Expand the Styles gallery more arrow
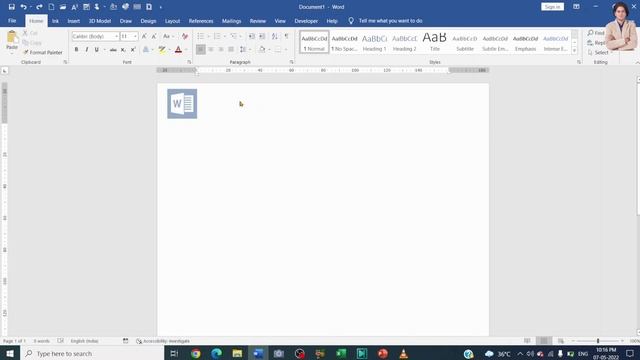 pos(574,51)
